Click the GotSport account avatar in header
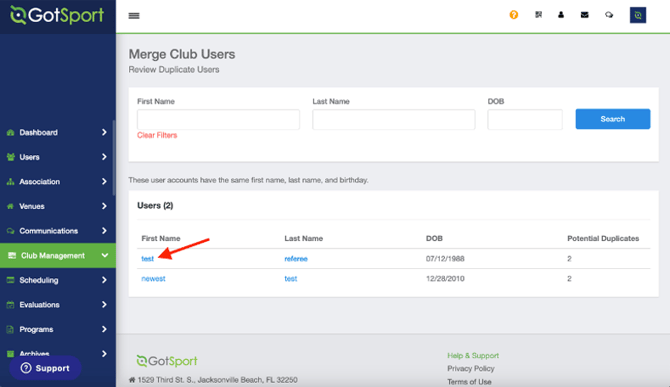 click(x=638, y=15)
